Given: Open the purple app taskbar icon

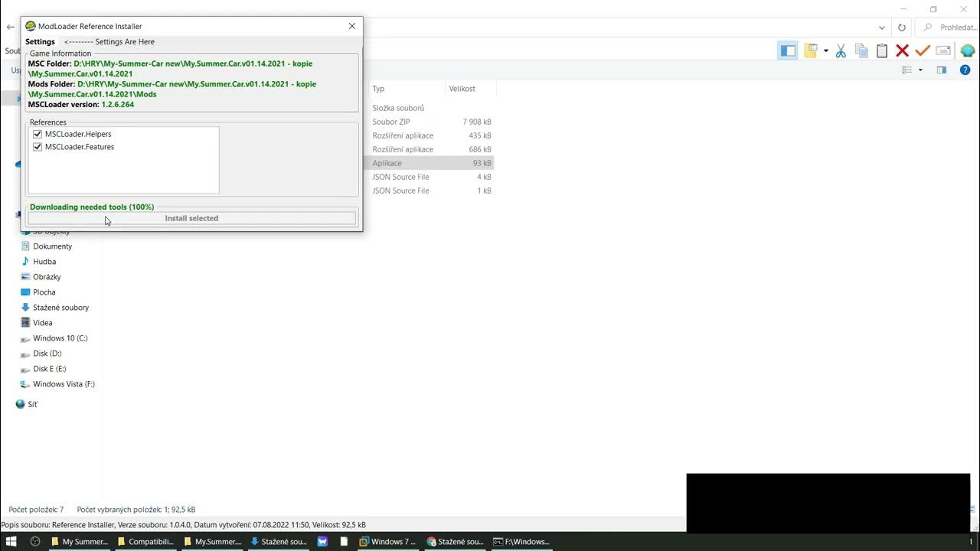Looking at the screenshot, I should point(322,541).
